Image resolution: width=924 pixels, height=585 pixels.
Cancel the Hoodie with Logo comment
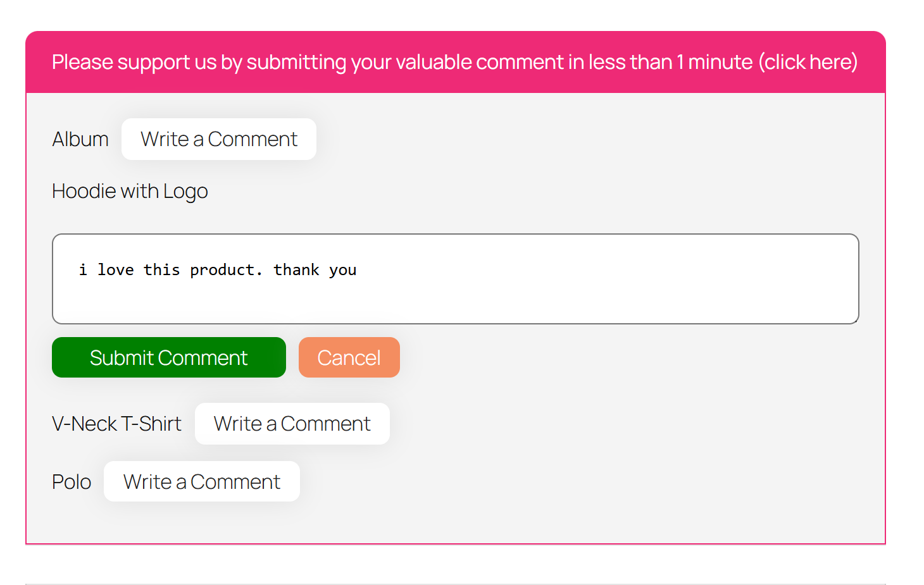click(349, 358)
